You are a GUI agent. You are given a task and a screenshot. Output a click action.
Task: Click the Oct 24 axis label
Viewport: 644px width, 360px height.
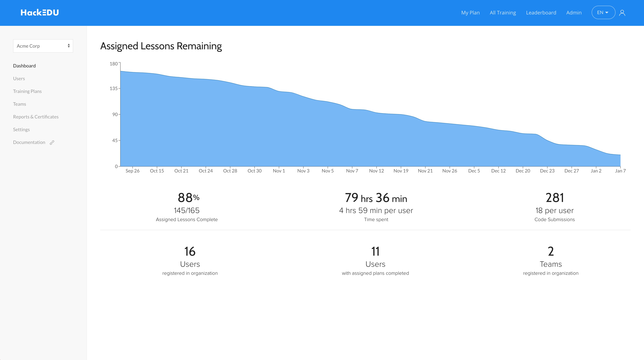coord(206,171)
